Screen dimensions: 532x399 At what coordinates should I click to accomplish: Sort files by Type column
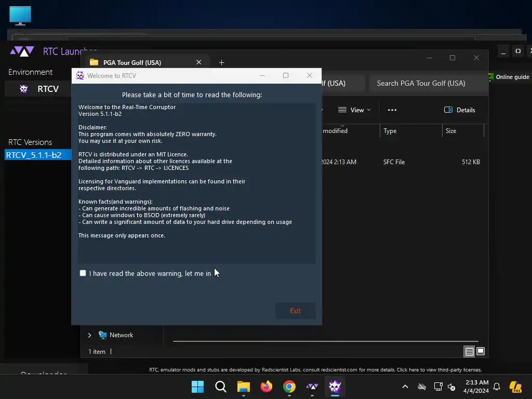410,130
